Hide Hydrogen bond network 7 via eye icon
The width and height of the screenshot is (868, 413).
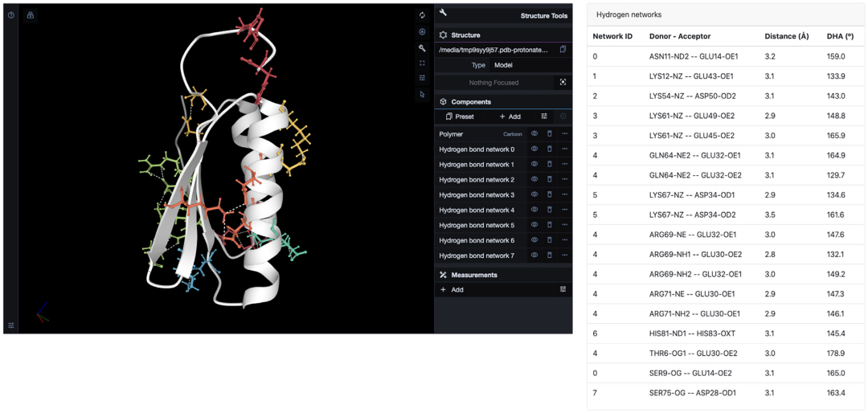[x=534, y=256]
